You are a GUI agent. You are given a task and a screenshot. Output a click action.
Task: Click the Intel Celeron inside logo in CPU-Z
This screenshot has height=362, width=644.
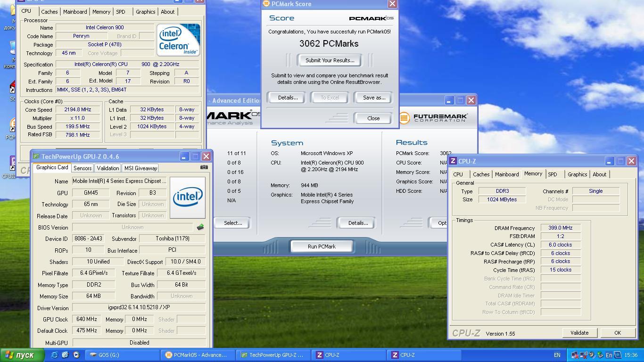click(178, 40)
